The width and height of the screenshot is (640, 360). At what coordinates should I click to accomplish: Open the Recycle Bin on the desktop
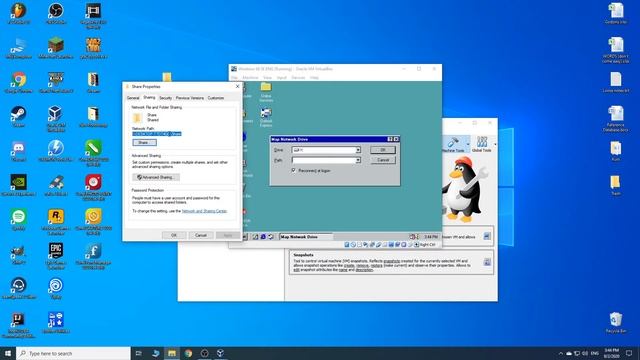pyautogui.click(x=616, y=323)
